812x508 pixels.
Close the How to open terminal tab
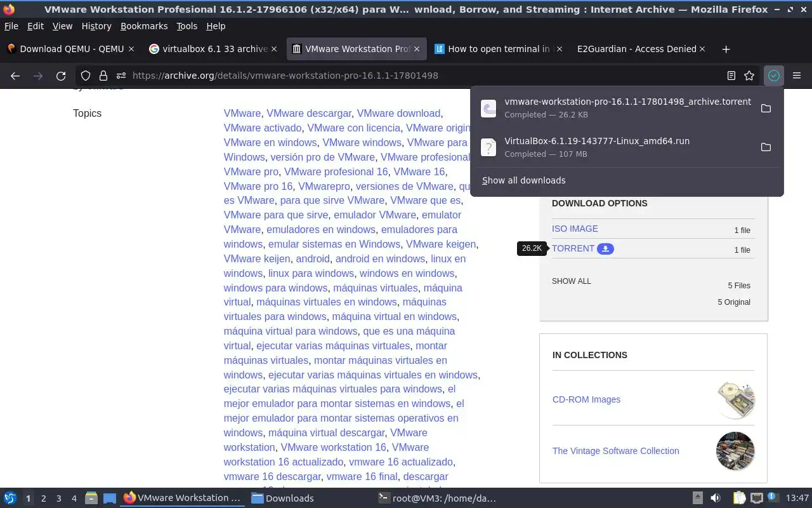(560, 49)
